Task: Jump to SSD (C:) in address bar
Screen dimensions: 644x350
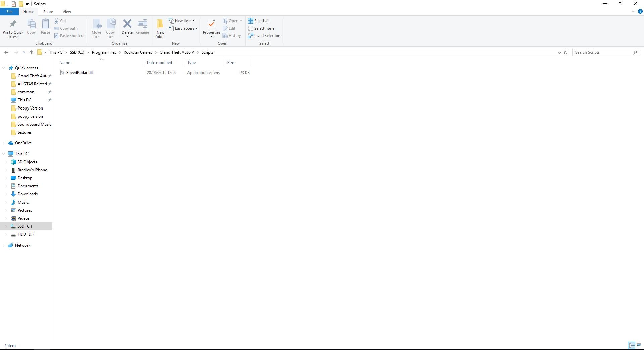Action: [x=77, y=52]
